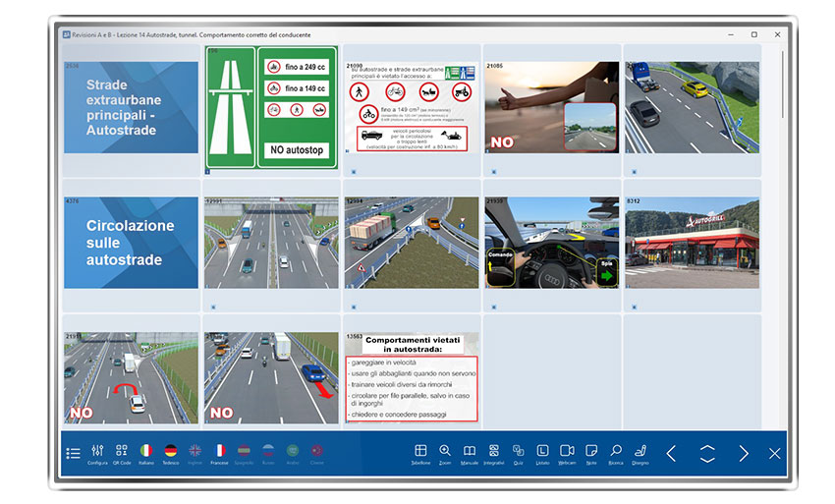This screenshot has height=504, width=835.
Task: Switch language to Italiano
Action: [x=146, y=451]
